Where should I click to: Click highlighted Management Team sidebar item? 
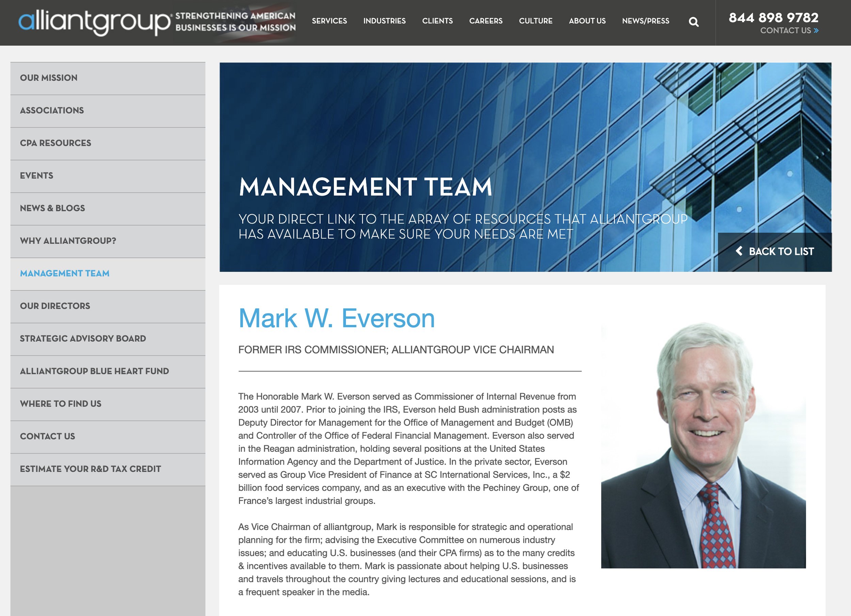pos(108,274)
